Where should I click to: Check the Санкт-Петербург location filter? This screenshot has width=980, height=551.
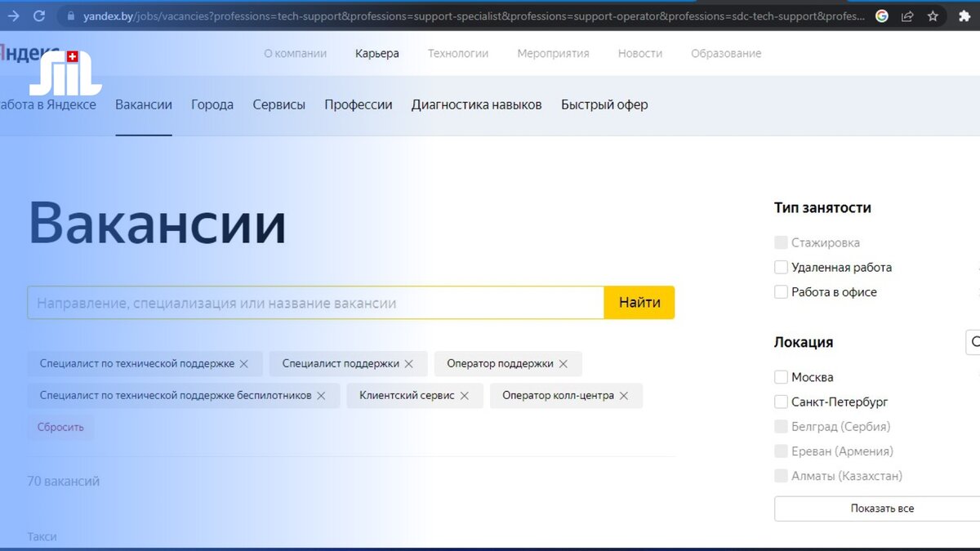(x=781, y=402)
